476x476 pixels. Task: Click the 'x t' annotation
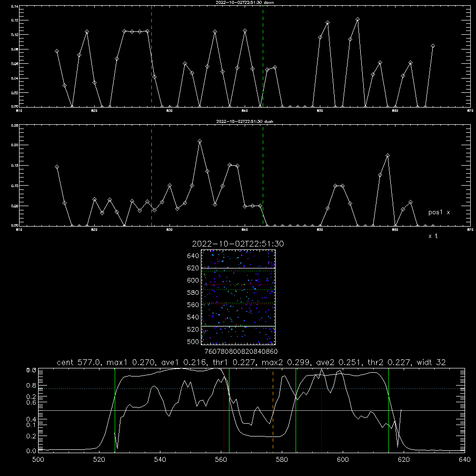tap(433, 236)
